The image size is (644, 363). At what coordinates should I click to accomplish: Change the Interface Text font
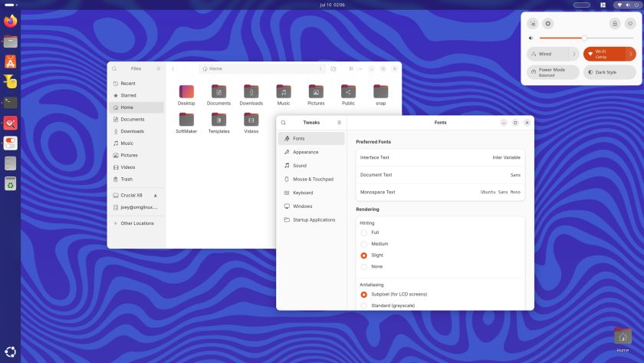pos(440,157)
